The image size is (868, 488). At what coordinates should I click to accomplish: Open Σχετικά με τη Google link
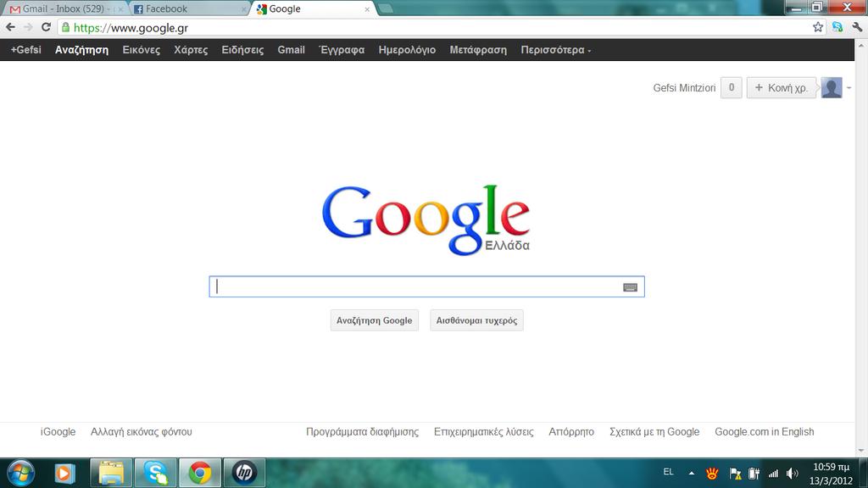654,431
